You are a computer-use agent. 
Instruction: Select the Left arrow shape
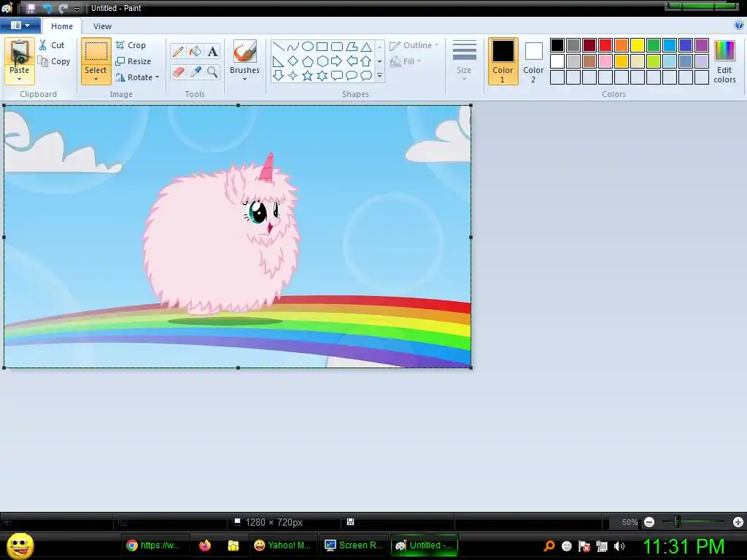(352, 61)
